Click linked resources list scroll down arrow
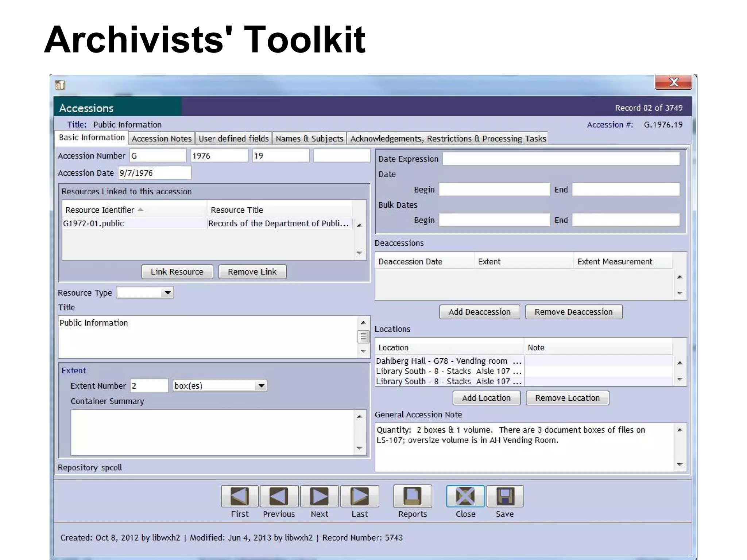The height and width of the screenshot is (560, 747). click(359, 253)
